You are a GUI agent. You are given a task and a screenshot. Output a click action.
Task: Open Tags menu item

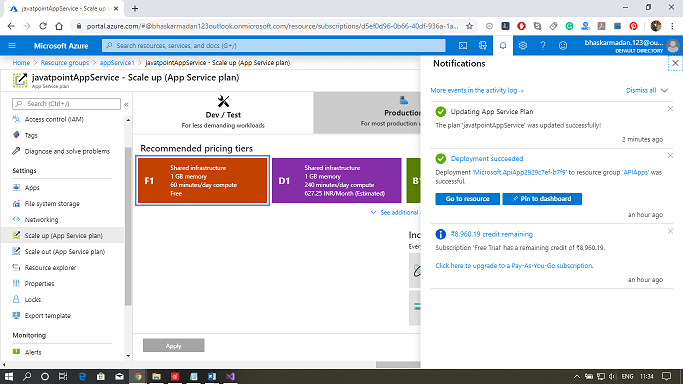[x=31, y=135]
